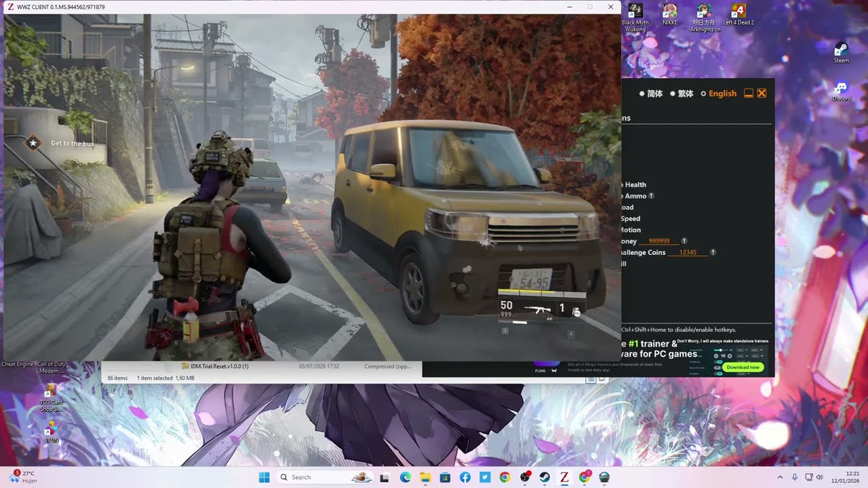Open Steam from taskbar
The width and height of the screenshot is (868, 488).
pos(545,477)
